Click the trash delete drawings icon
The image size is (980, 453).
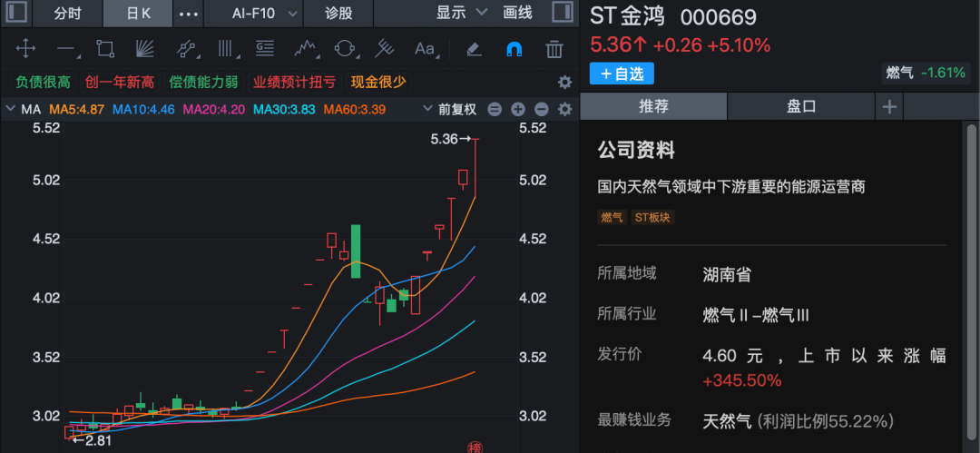point(554,48)
